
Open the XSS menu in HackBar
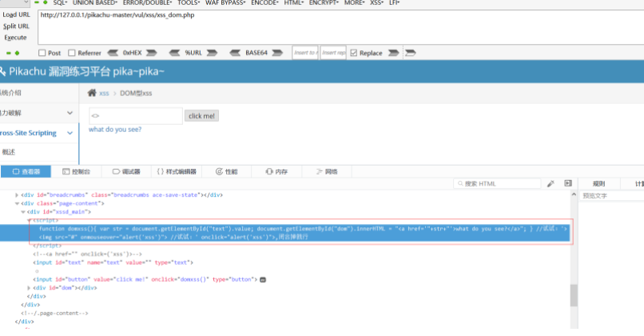click(376, 3)
